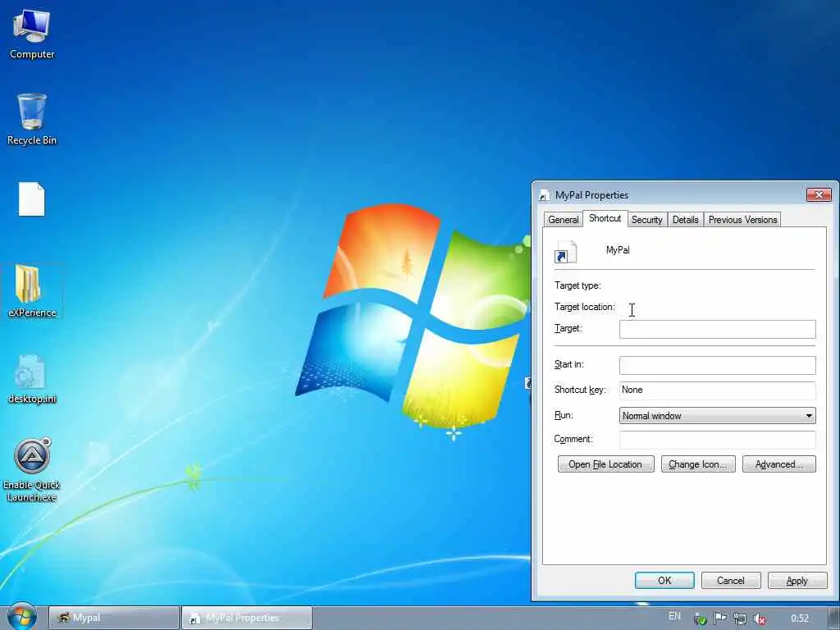Screen dimensions: 840x630
Task: Switch to Mypal taskbar button
Action: click(x=114, y=618)
